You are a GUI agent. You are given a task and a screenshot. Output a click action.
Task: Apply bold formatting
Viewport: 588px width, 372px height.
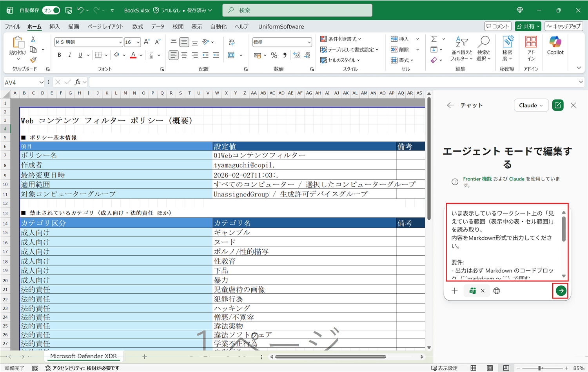(x=59, y=55)
